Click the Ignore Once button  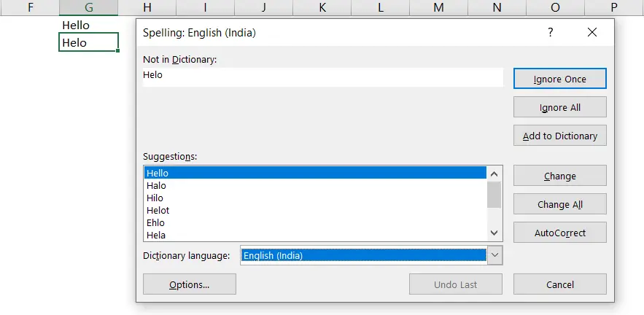[560, 79]
